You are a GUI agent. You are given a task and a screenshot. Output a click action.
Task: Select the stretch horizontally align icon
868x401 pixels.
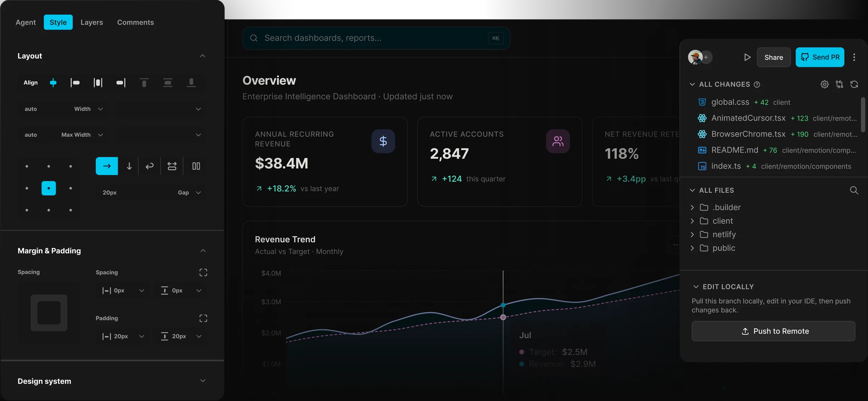[98, 83]
